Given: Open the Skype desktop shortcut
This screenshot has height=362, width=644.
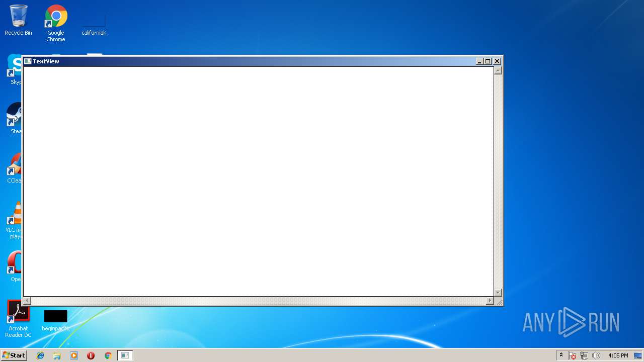Looking at the screenshot, I should (14, 69).
